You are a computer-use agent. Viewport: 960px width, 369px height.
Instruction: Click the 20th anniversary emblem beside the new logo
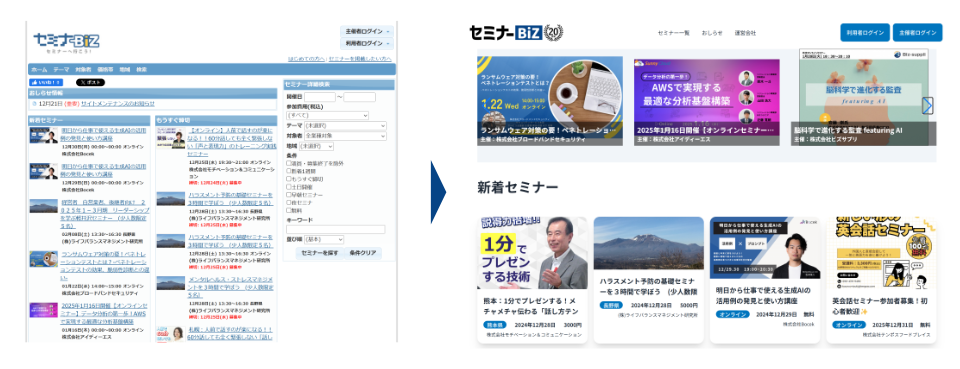554,32
